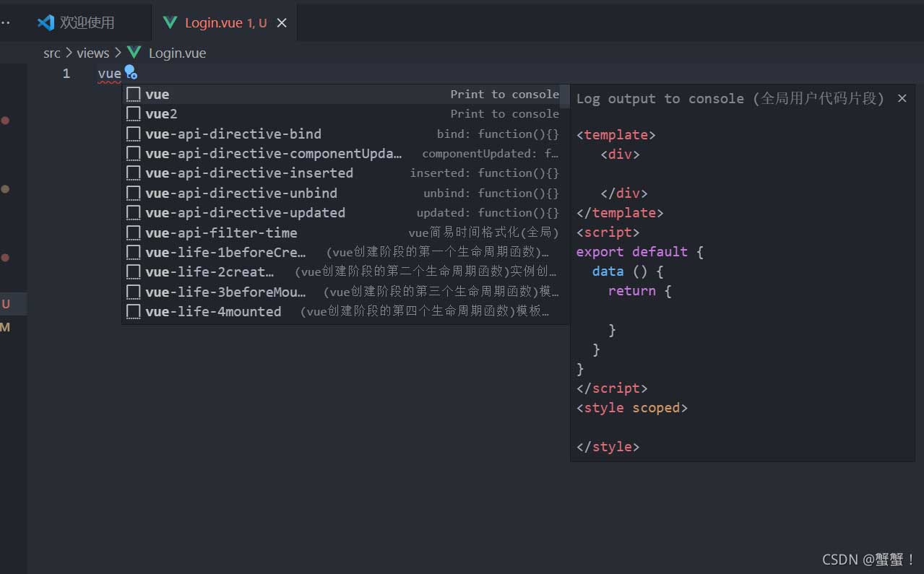This screenshot has width=924, height=574.
Task: Open the src breadcrumb folder
Action: (51, 53)
